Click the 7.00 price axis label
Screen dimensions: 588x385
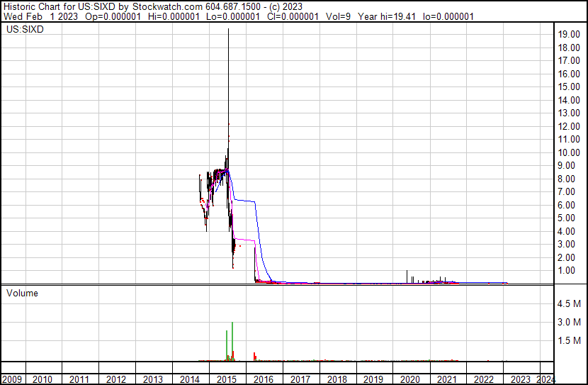coord(566,192)
